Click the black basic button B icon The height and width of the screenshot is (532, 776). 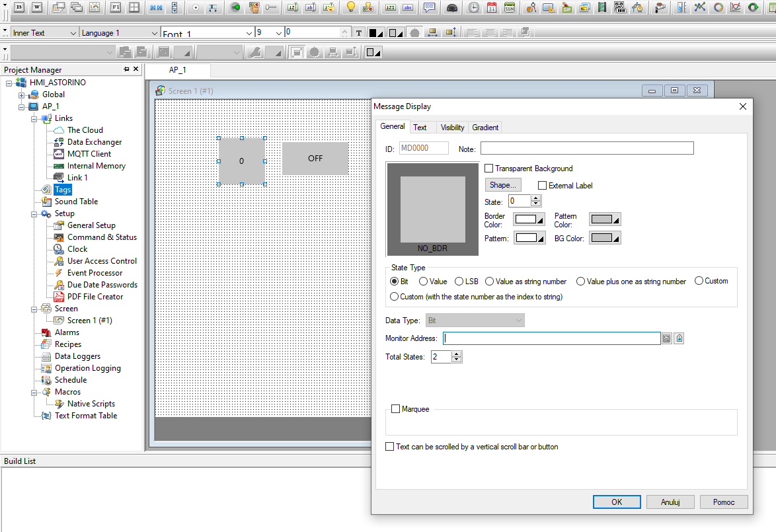click(19, 7)
